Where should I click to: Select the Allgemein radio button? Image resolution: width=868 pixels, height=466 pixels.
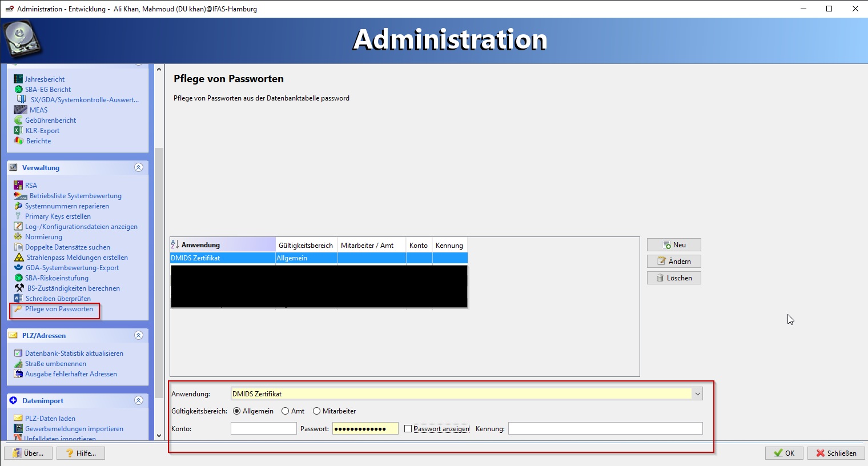coord(237,411)
